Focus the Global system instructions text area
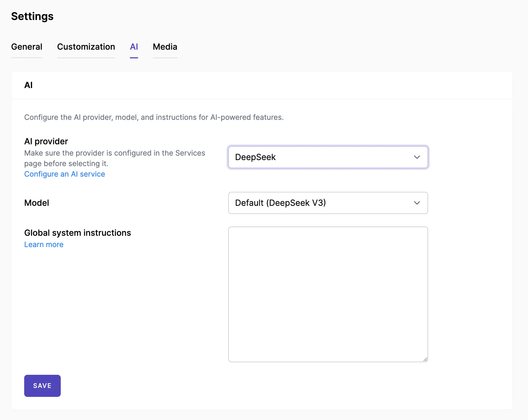 [328, 294]
